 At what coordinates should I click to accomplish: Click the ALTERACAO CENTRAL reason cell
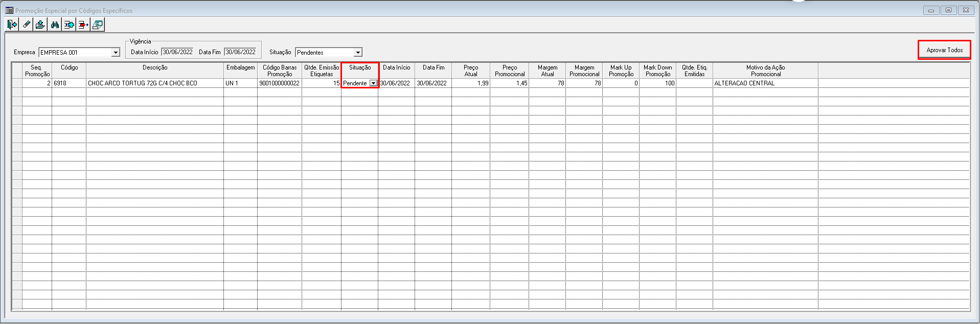point(765,83)
